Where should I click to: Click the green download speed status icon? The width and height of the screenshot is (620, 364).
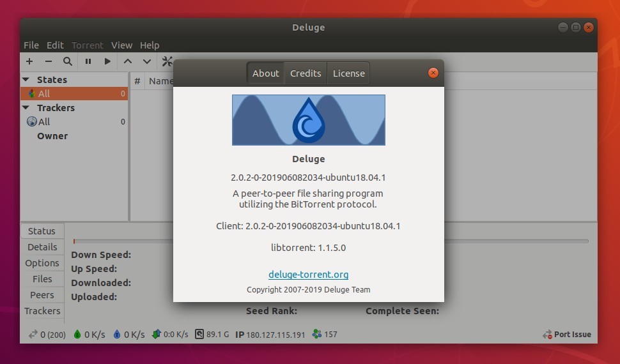[x=77, y=335]
